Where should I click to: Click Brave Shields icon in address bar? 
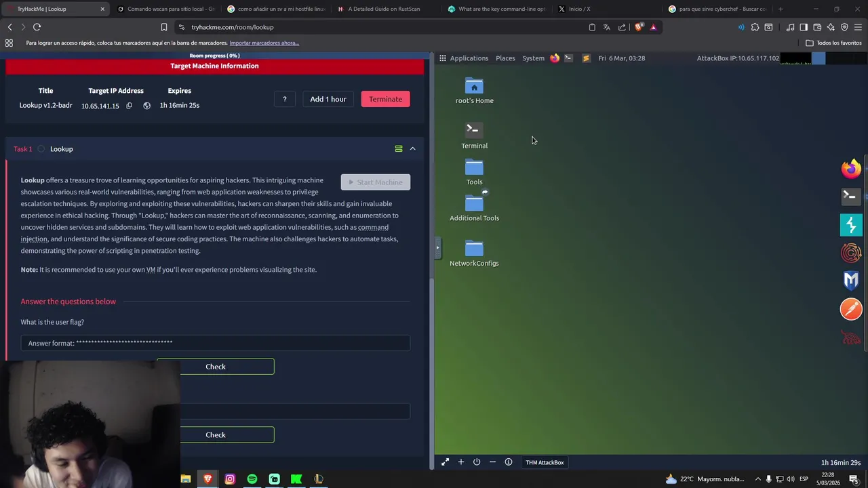pos(638,27)
